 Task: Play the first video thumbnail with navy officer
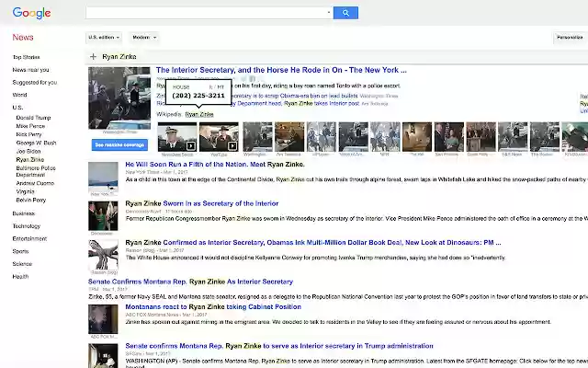click(x=177, y=137)
